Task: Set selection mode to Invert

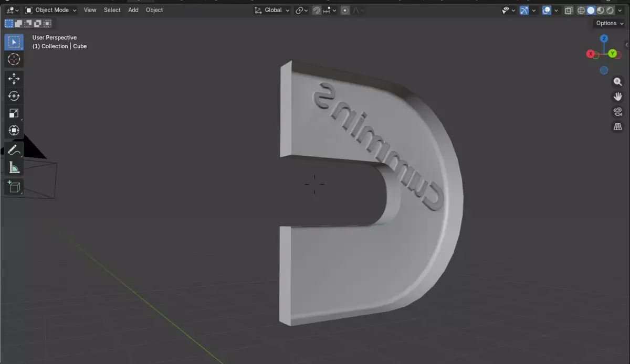Action: pos(38,23)
